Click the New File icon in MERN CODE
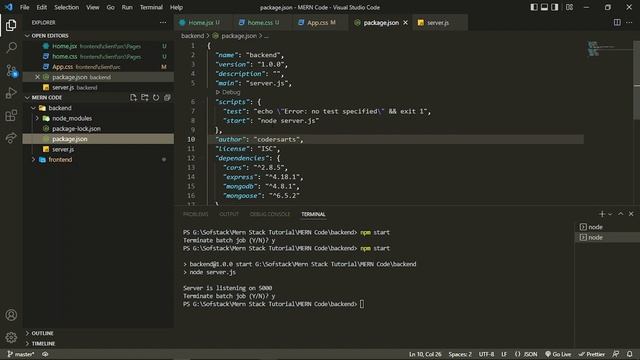The width and height of the screenshot is (640, 360). 133,98
